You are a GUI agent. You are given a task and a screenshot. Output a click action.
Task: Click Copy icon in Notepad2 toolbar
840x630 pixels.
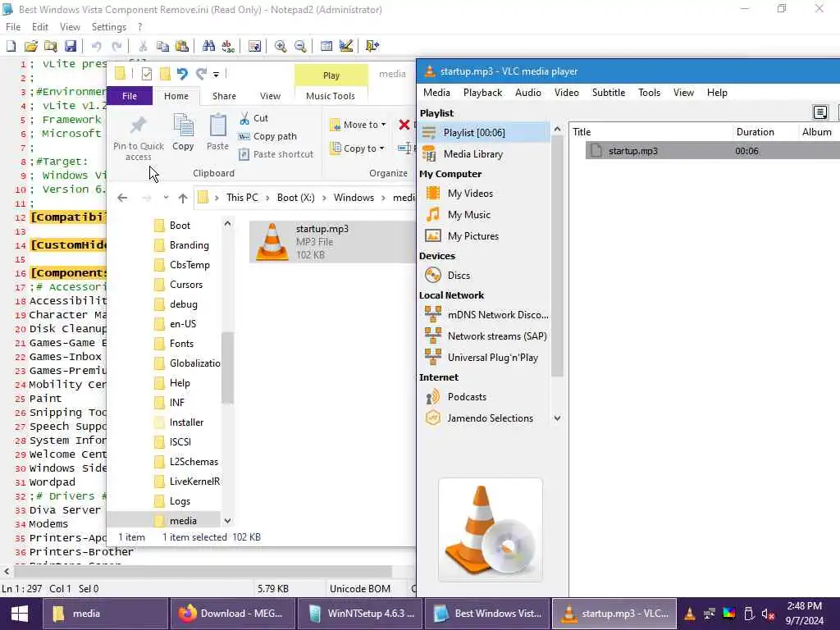click(163, 46)
